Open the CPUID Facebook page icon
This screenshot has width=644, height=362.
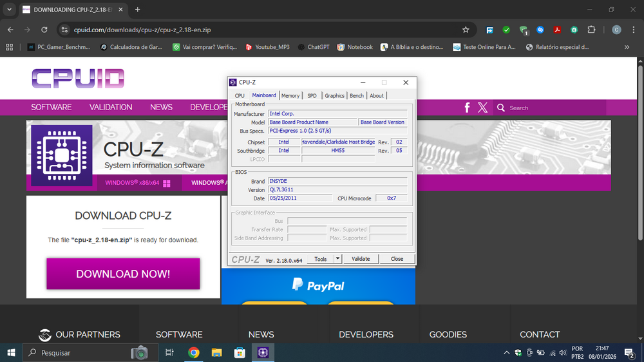pyautogui.click(x=467, y=108)
